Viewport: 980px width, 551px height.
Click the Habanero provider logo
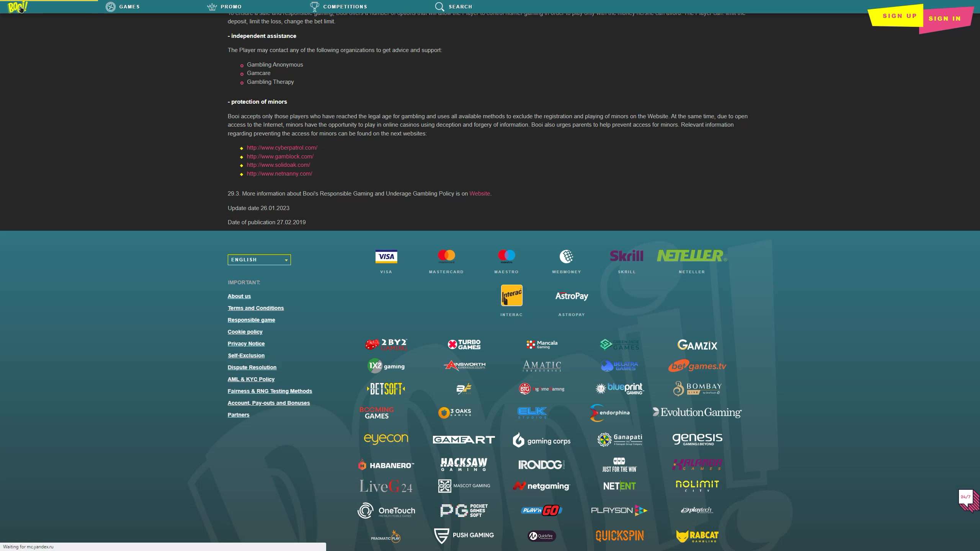tap(386, 465)
